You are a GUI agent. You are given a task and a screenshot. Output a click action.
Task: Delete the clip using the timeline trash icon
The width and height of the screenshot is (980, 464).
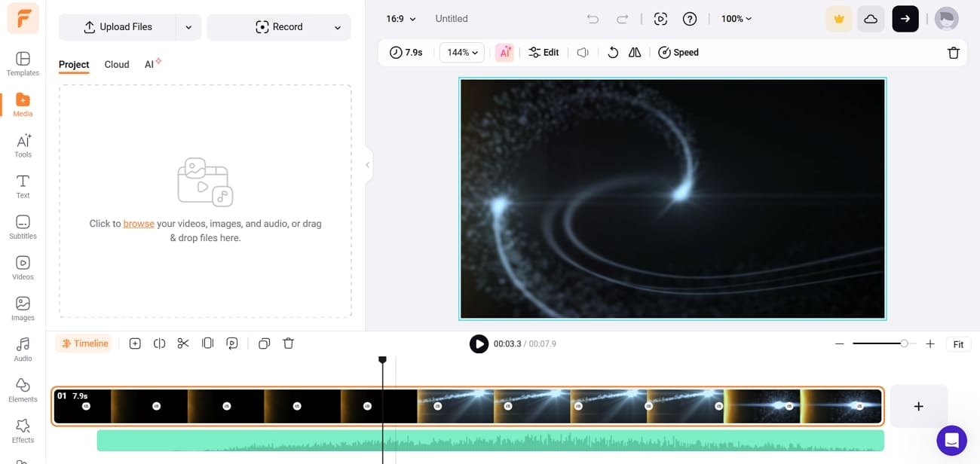click(289, 343)
